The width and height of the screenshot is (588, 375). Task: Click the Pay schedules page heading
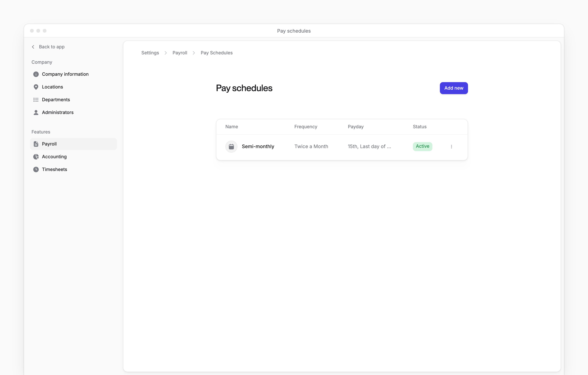[x=244, y=88]
